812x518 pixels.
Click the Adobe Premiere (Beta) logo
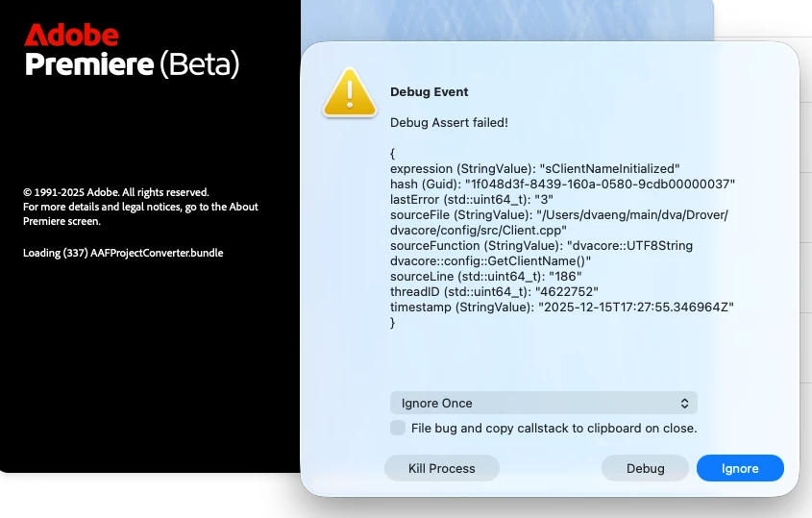tap(132, 51)
